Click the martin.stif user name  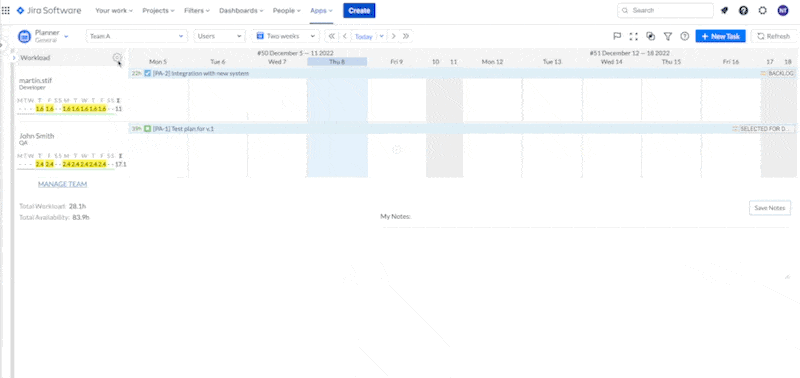point(36,81)
